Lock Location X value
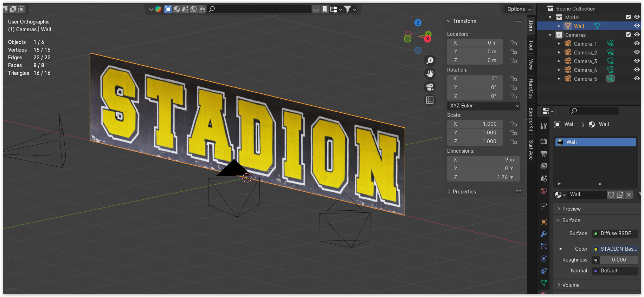Screen dimensions: 644x297 (x=514, y=43)
